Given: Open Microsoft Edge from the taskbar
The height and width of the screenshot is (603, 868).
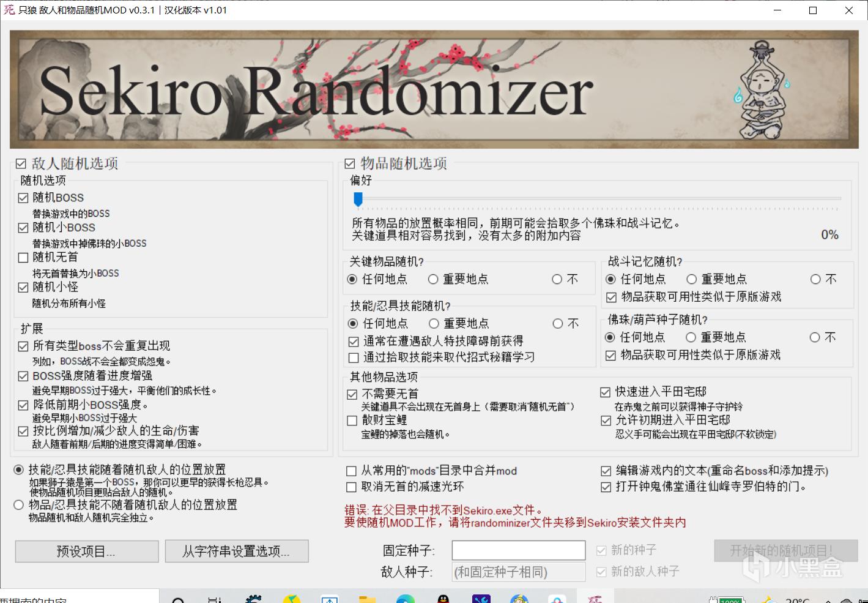Looking at the screenshot, I should click(405, 599).
